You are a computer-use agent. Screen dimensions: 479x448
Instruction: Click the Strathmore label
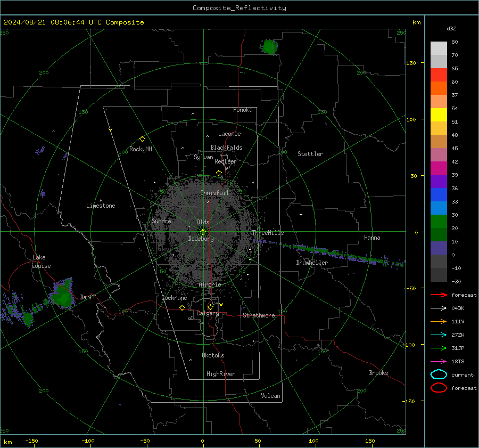point(259,315)
